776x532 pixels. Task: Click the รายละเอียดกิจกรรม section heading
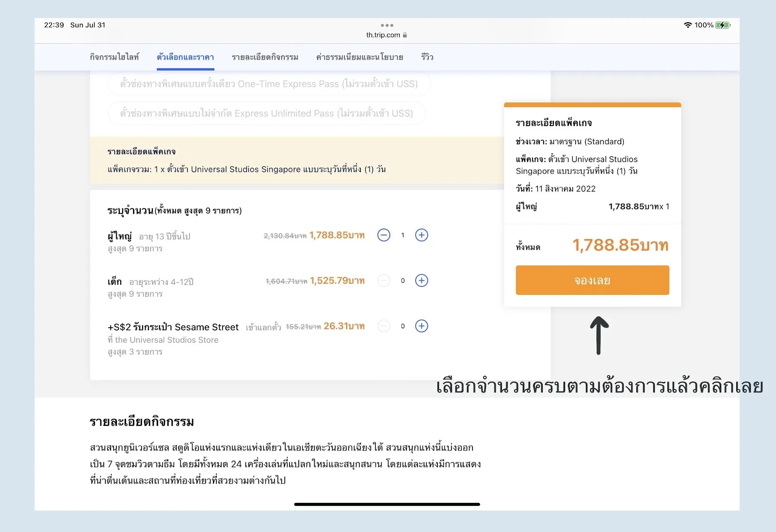coord(142,421)
